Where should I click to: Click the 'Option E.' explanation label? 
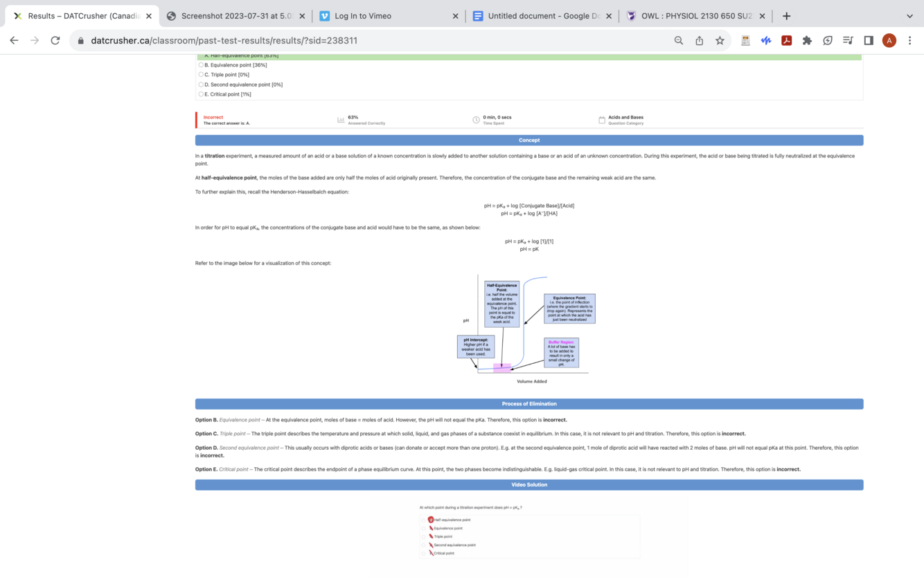point(206,469)
